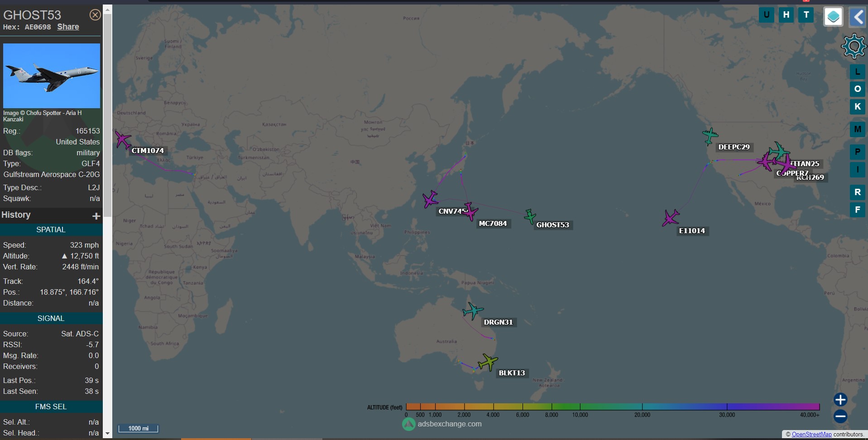Select the E11014 aircraft icon
This screenshot has width=868, height=440.
click(x=671, y=218)
